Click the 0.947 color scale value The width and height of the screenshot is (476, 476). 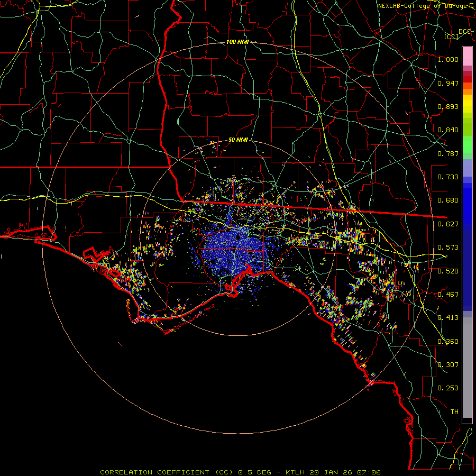point(448,83)
